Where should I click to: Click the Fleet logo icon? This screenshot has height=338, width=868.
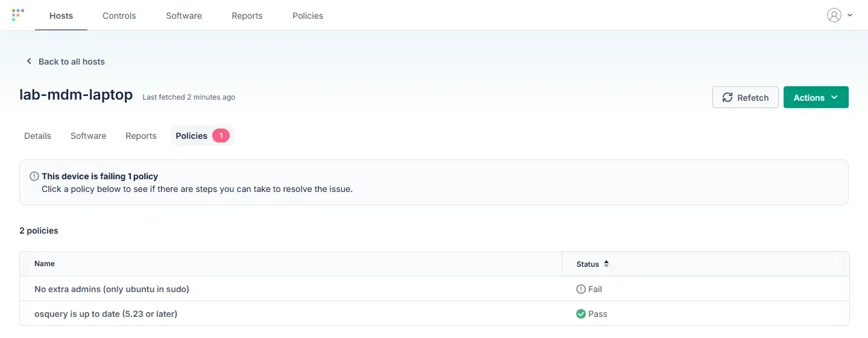[18, 15]
